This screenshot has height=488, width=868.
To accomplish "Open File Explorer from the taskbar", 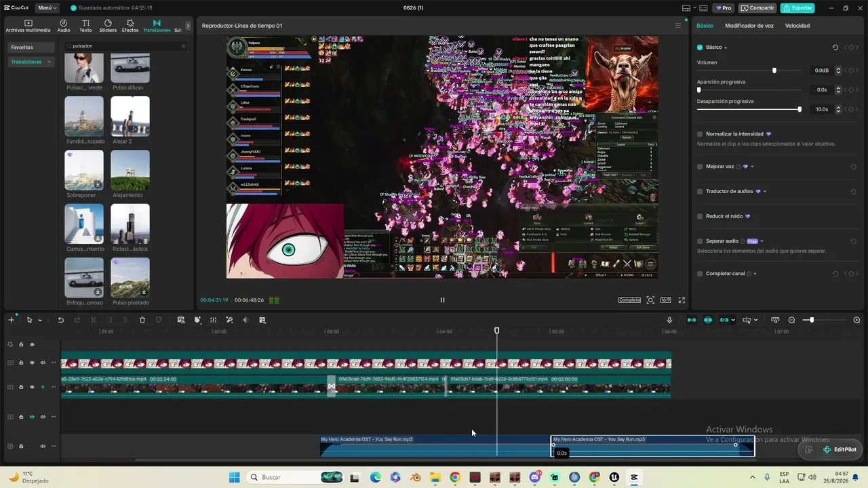I will click(435, 477).
